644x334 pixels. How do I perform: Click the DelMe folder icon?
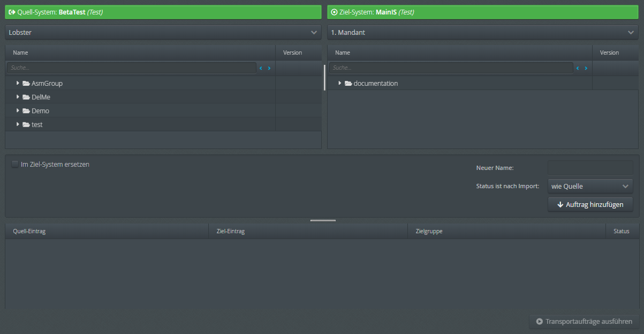point(26,97)
